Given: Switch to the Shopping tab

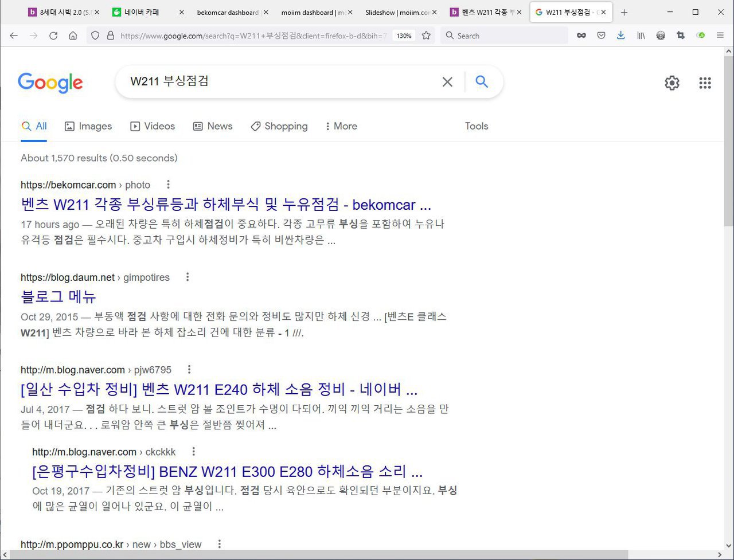Looking at the screenshot, I should 279,126.
